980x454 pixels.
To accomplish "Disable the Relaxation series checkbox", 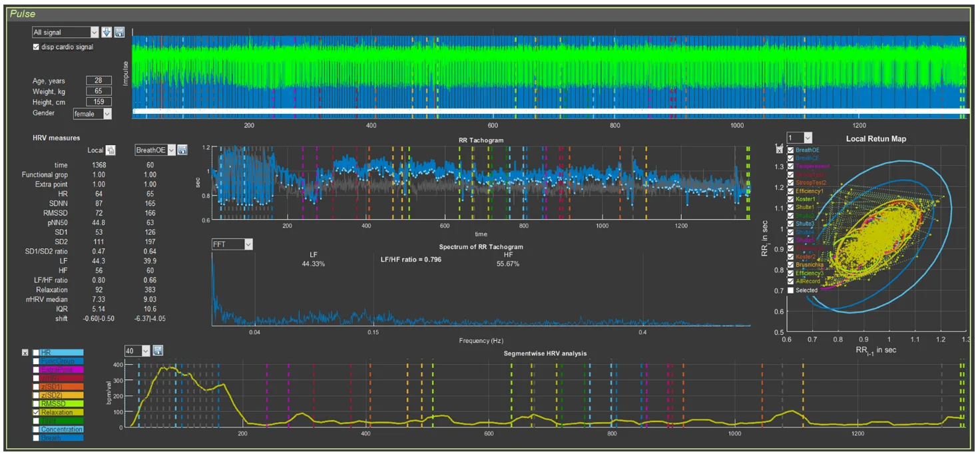I will coord(37,413).
